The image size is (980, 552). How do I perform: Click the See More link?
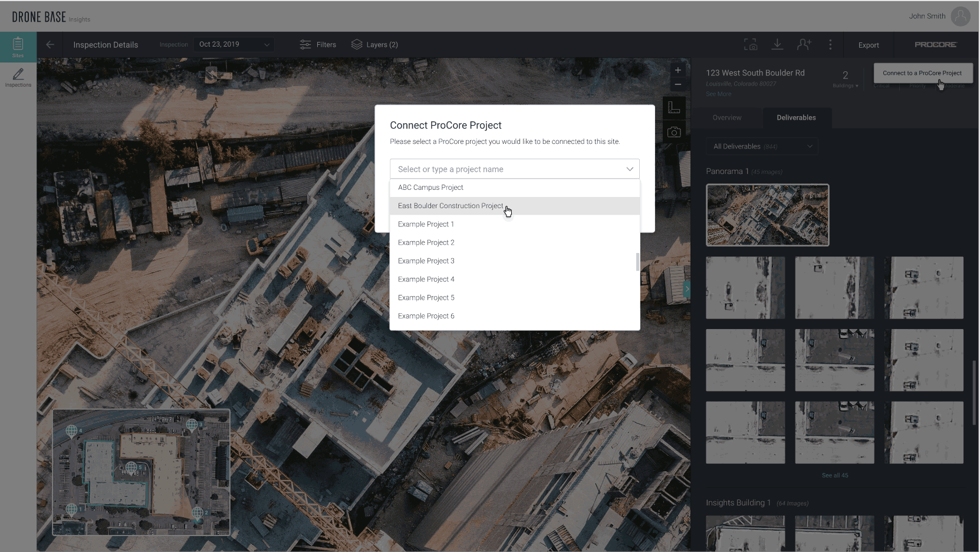pos(719,94)
